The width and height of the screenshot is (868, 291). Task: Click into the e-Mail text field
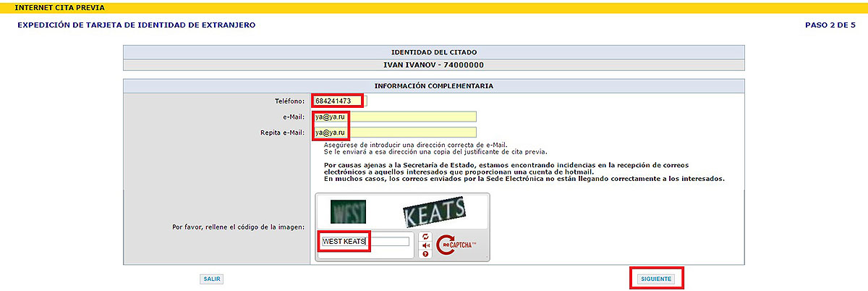[395, 117]
